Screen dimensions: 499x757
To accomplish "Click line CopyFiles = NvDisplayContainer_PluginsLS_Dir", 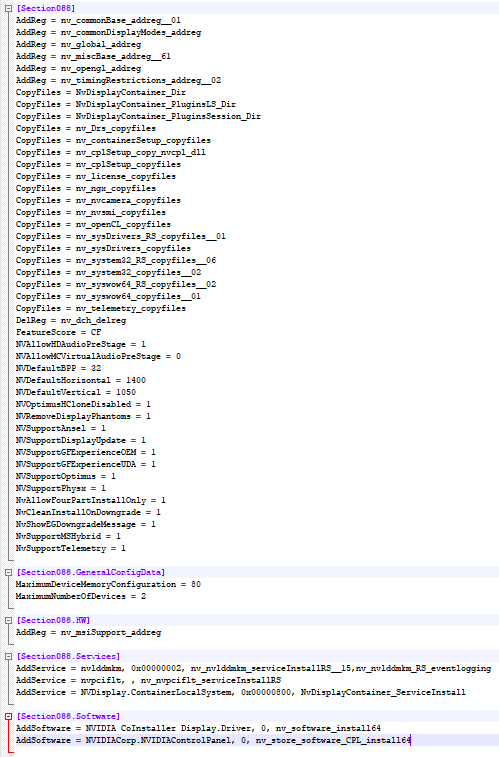I will [x=126, y=104].
